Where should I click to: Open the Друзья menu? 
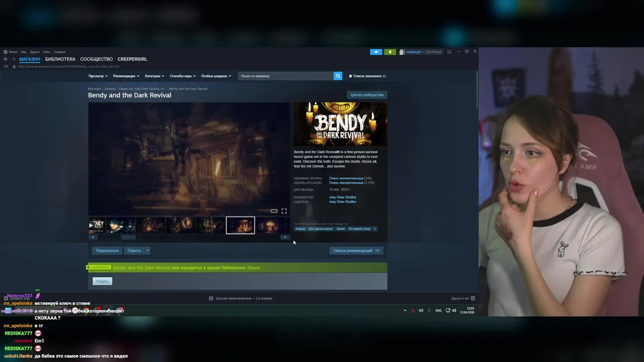point(35,52)
